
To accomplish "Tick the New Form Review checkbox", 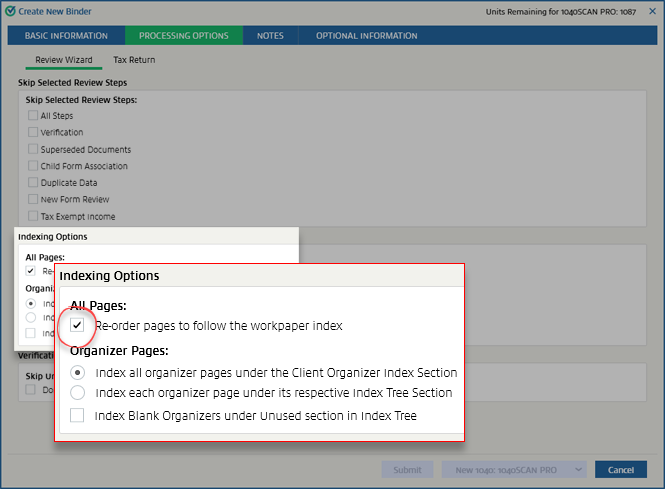I will (x=33, y=200).
